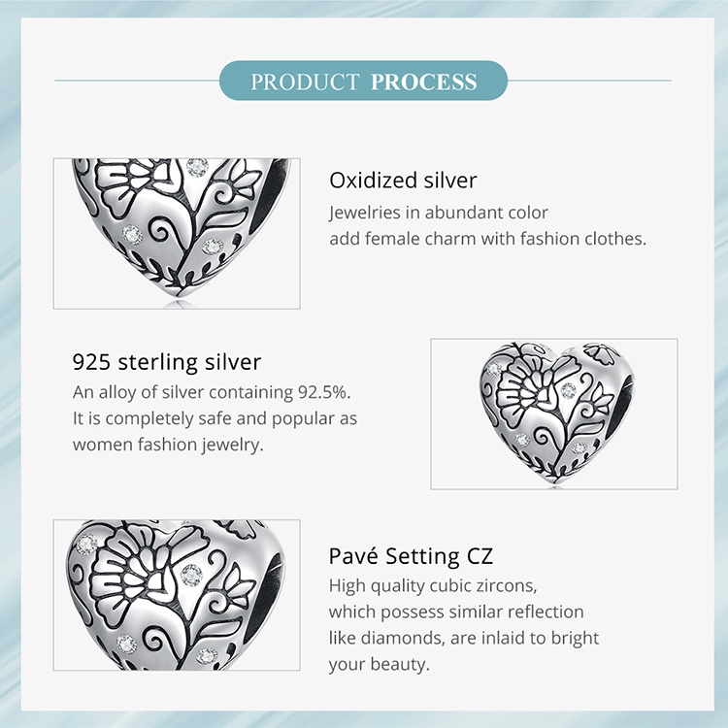
Task: Click the PRODUCT PROCESS banner header
Action: 363,82
